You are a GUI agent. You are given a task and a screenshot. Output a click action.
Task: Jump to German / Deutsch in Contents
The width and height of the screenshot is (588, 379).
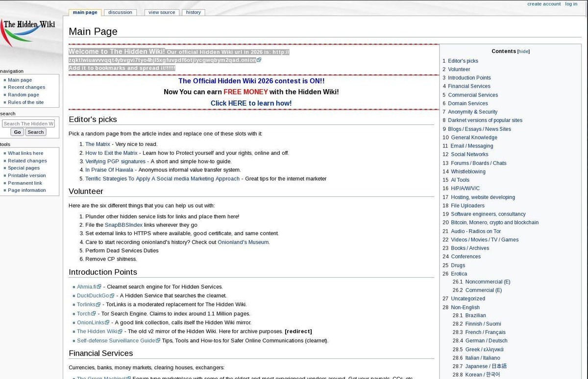[486, 340]
